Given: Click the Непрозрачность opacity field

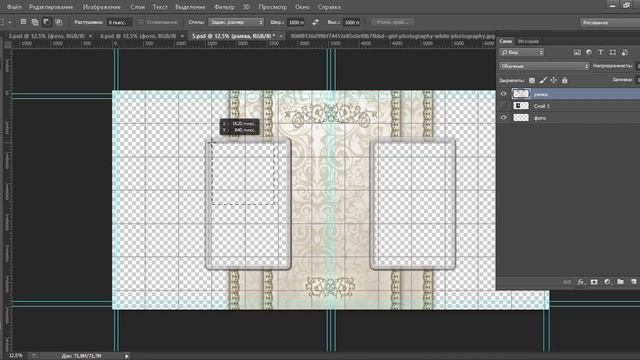Looking at the screenshot, I should pos(638,66).
